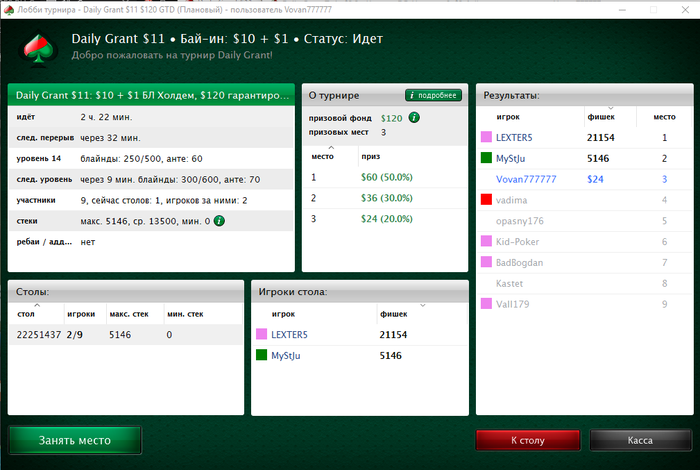Click MyStJu green color tag in results

(x=486, y=158)
